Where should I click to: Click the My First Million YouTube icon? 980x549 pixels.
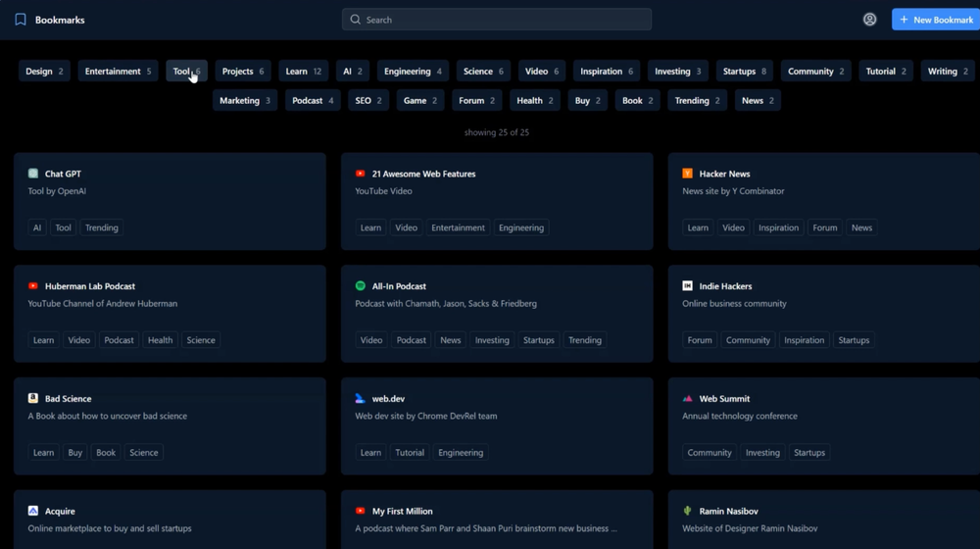coord(360,511)
